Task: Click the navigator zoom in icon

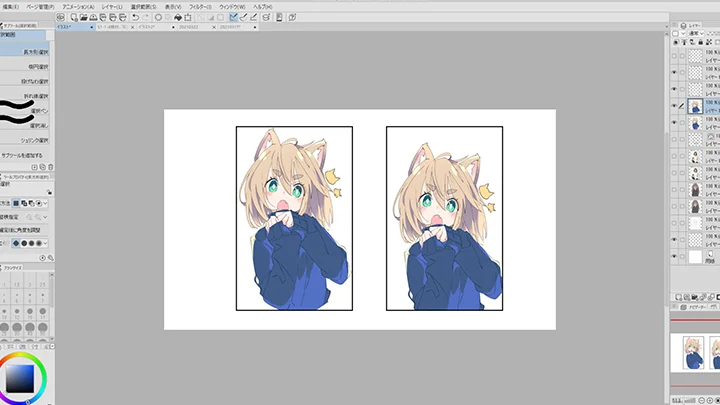Action: pos(710,400)
